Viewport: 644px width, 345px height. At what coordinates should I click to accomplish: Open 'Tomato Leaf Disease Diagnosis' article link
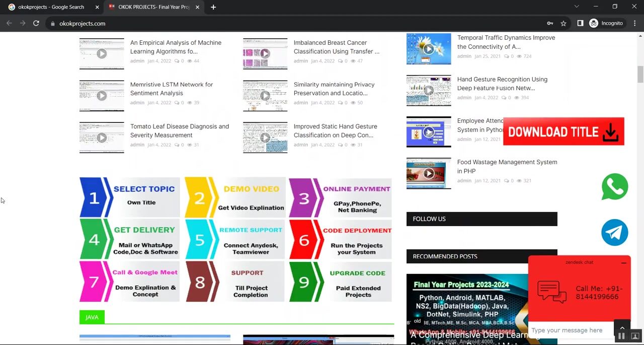pyautogui.click(x=180, y=130)
